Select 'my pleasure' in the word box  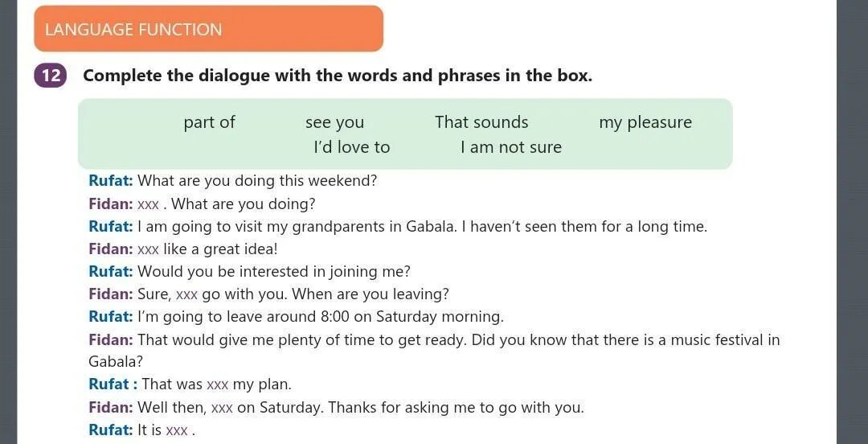tap(645, 122)
